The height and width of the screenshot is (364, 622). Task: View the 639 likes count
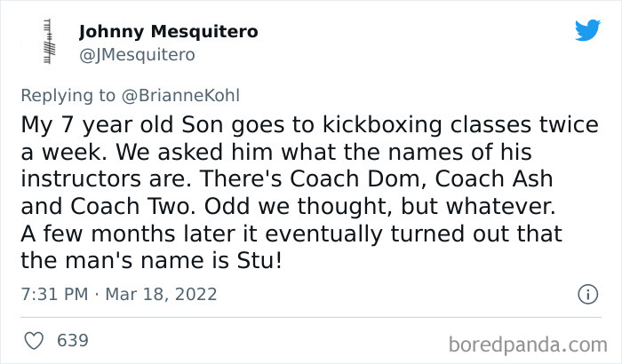coord(73,340)
